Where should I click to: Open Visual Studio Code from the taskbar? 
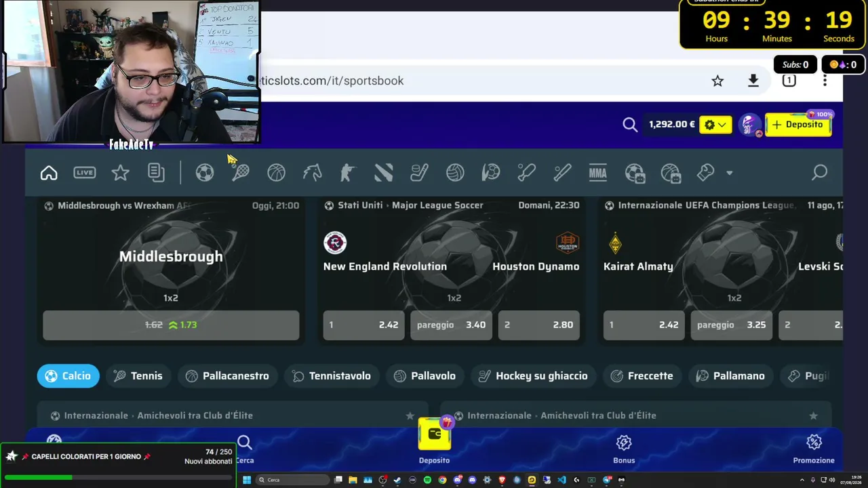tap(561, 480)
